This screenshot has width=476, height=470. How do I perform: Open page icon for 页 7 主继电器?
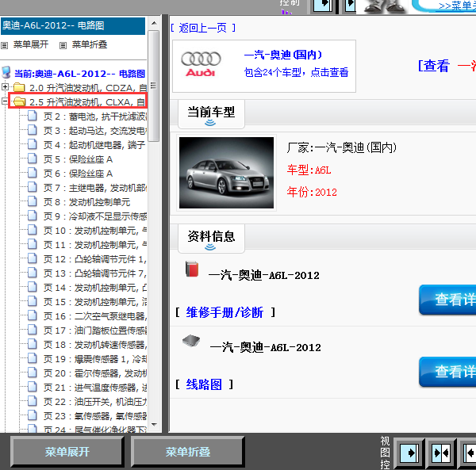pos(33,187)
